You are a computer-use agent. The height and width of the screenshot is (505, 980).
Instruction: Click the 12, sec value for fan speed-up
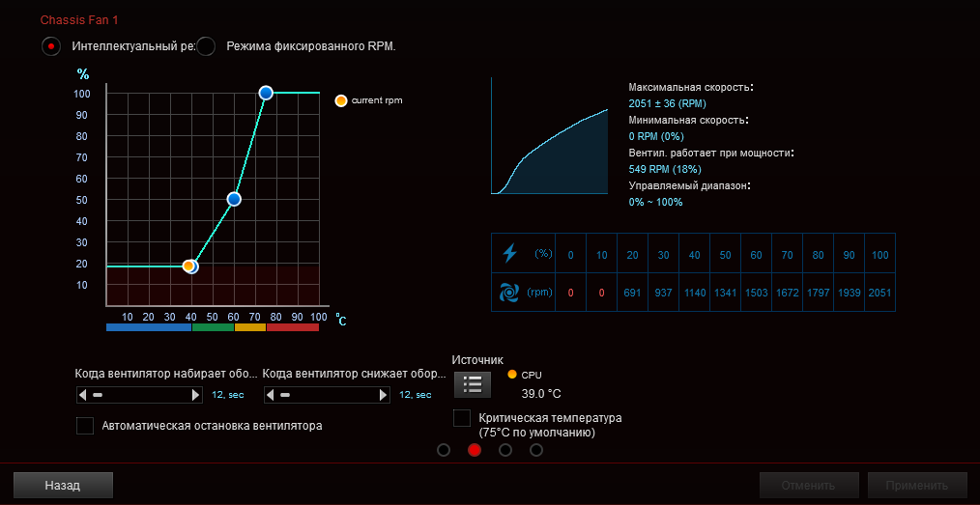(x=228, y=395)
